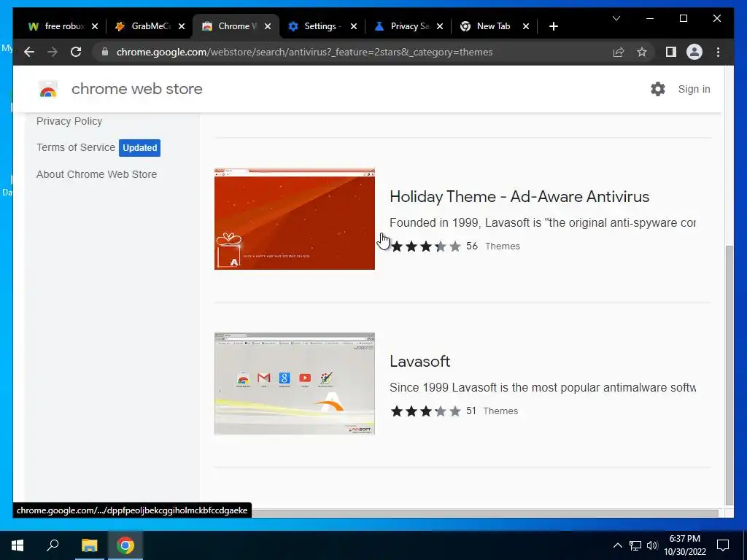The image size is (747, 560).
Task: Open Chrome three-dot menu
Action: (718, 52)
